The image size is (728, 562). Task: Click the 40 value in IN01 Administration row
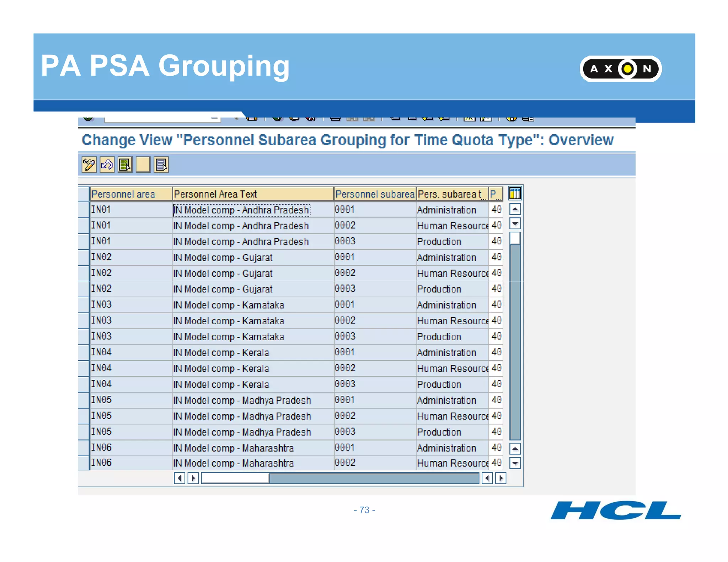(496, 210)
